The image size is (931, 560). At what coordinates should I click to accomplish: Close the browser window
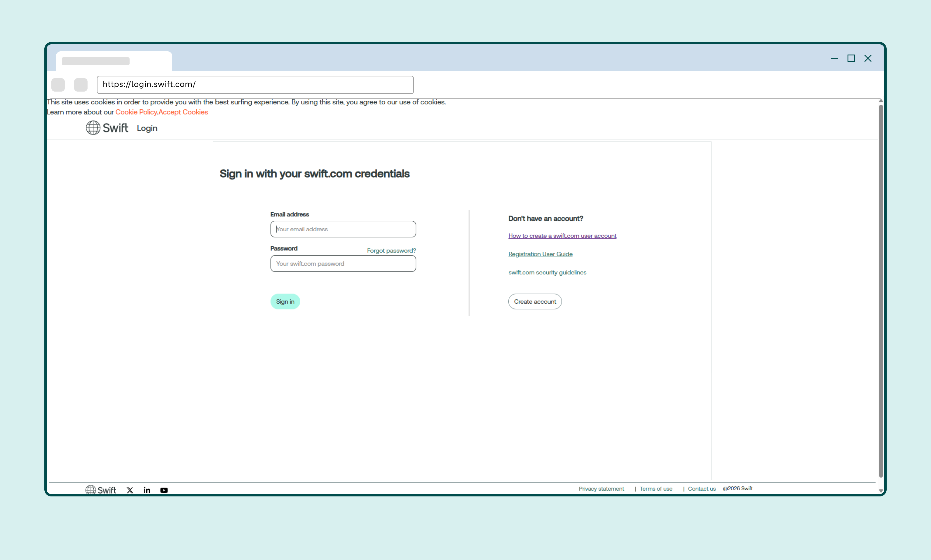(868, 58)
